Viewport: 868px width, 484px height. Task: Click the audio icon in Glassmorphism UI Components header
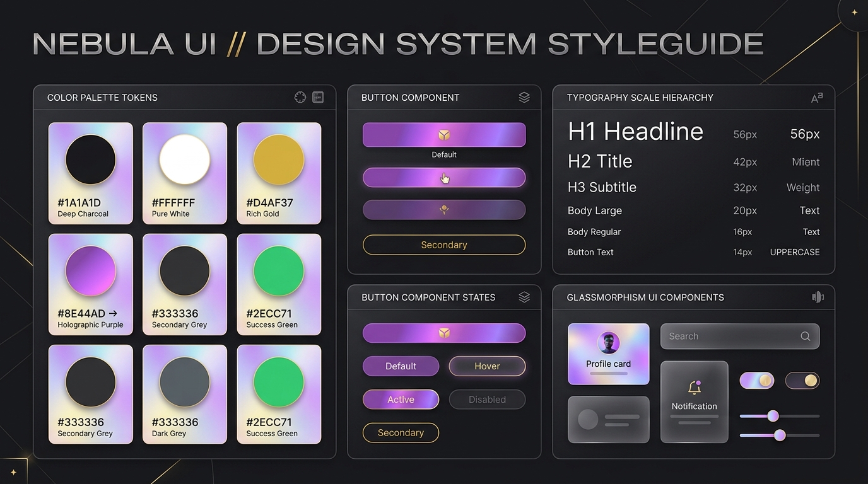coord(818,297)
